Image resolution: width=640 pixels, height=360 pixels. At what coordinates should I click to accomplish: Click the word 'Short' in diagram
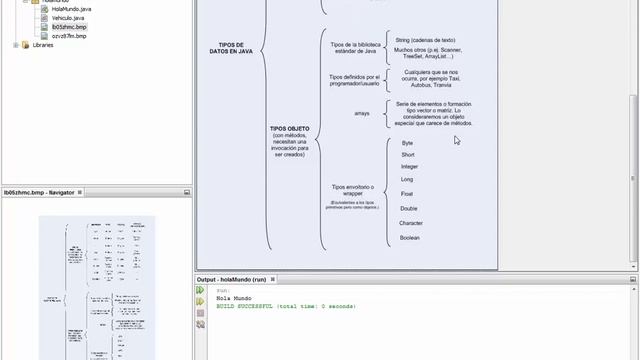tap(408, 155)
